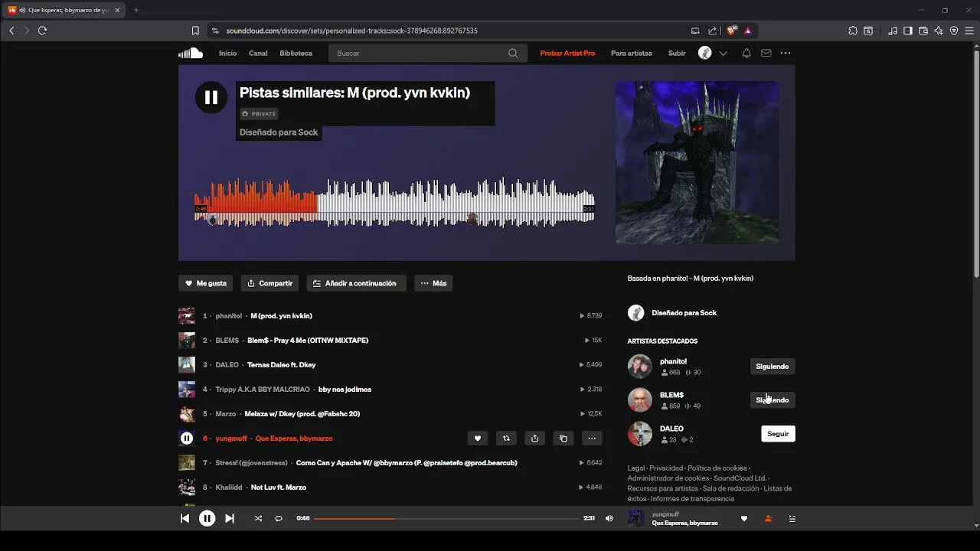The height and width of the screenshot is (551, 980).
Task: Skip to previous track in player bar
Action: click(x=185, y=518)
